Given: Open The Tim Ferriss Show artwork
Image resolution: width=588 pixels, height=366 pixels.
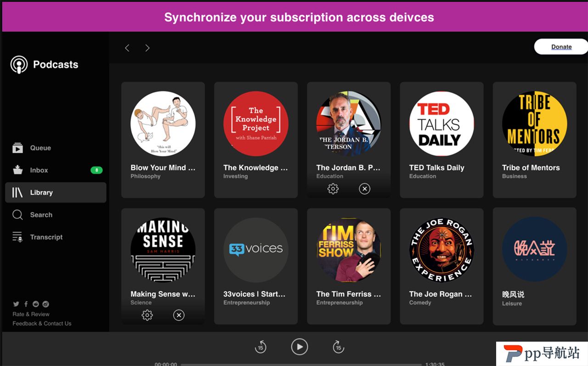Looking at the screenshot, I should coord(349,250).
